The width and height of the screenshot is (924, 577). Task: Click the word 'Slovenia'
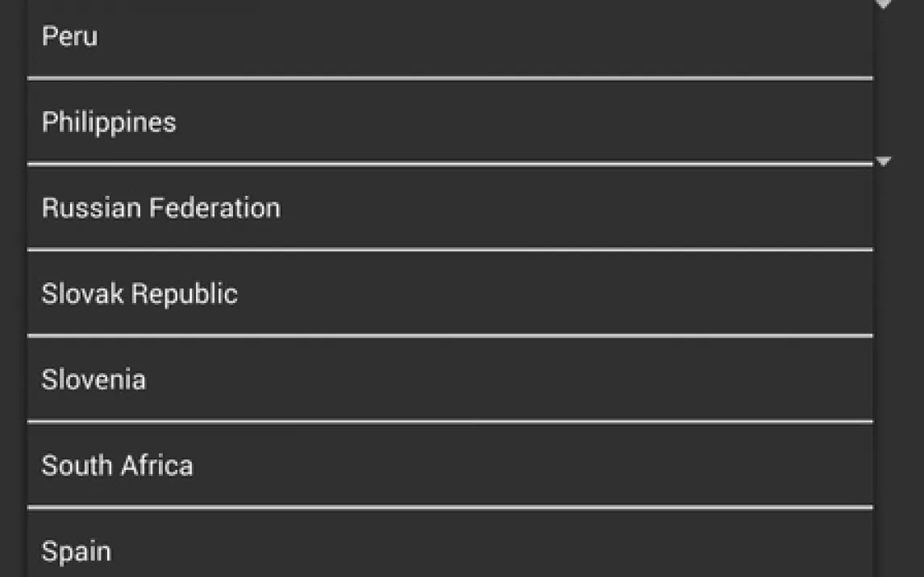click(94, 380)
